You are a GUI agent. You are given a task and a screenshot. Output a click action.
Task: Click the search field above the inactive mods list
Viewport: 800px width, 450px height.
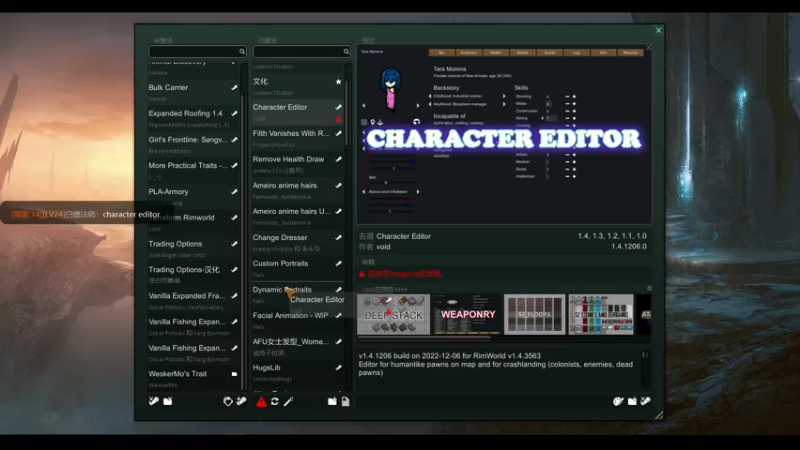197,52
